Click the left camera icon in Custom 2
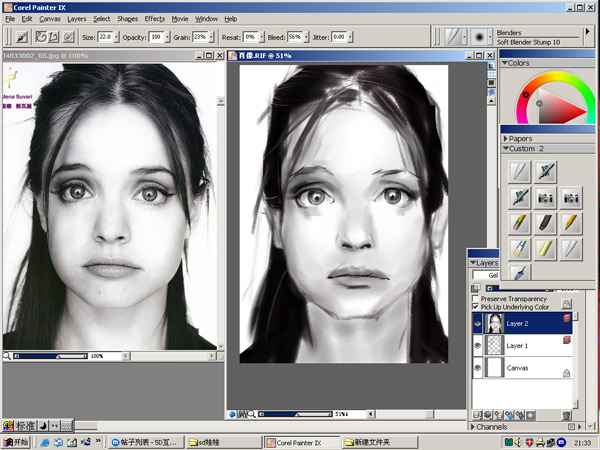The height and width of the screenshot is (450, 600). (545, 198)
